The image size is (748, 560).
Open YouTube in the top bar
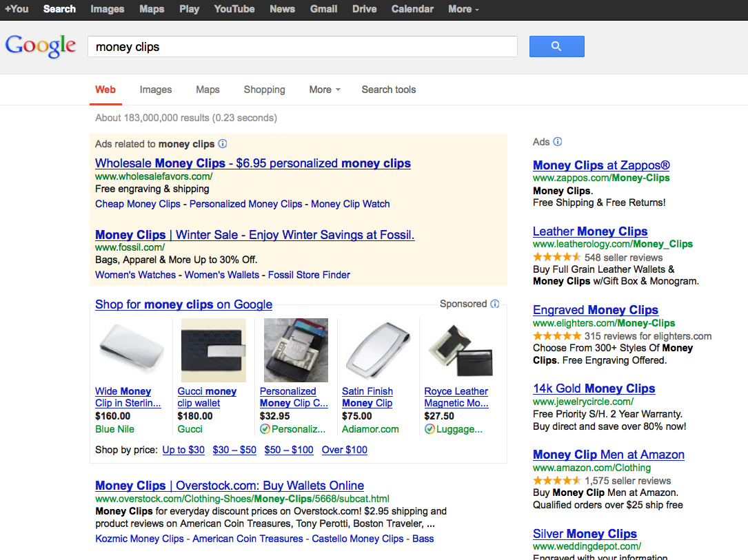pyautogui.click(x=234, y=9)
